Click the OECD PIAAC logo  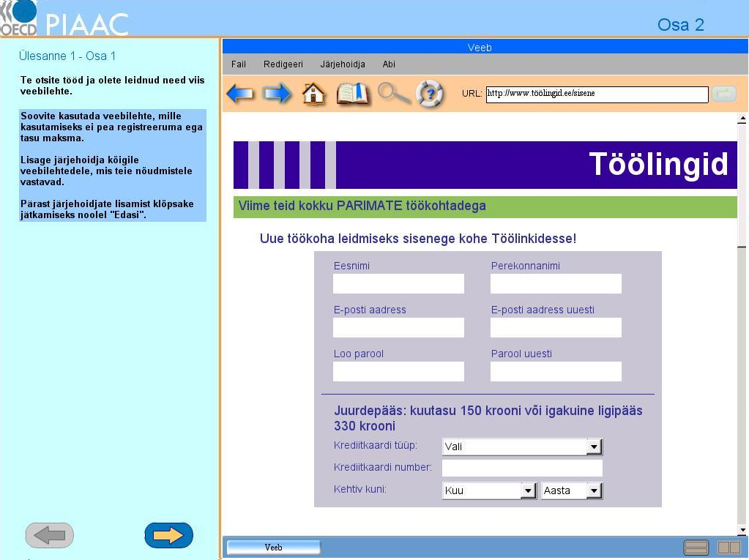[64, 18]
